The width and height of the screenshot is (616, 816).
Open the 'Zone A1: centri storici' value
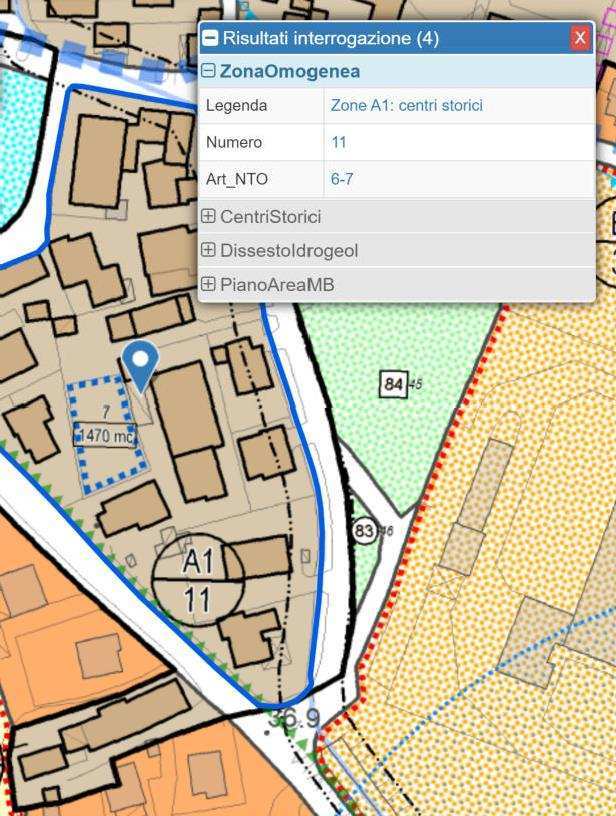(x=406, y=105)
